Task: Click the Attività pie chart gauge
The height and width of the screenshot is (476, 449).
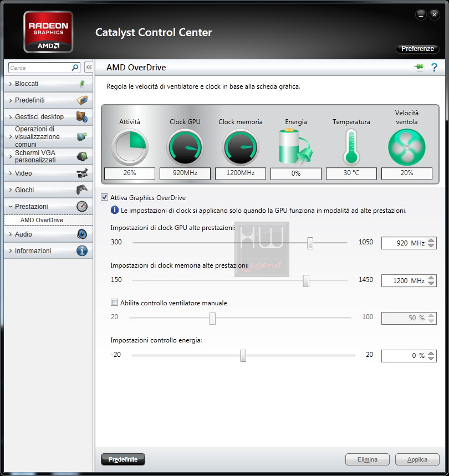Action: tap(130, 147)
